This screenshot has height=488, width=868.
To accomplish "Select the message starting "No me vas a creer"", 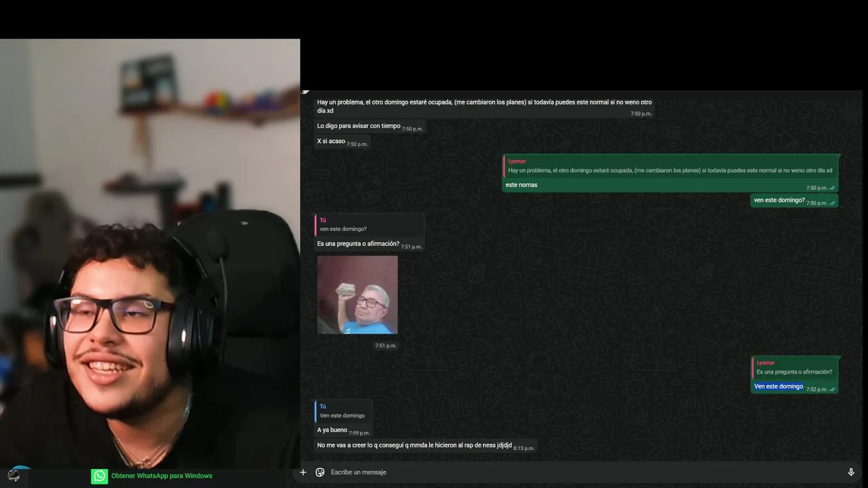I will tap(414, 445).
